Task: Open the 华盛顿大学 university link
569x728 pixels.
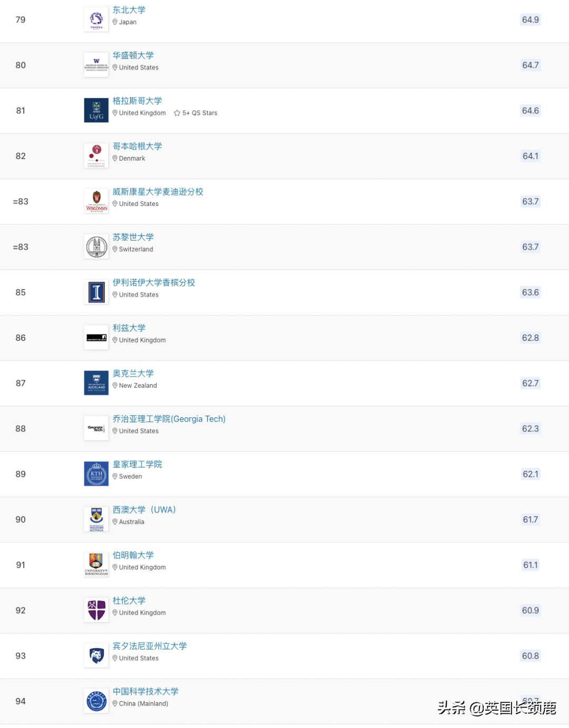Action: (x=133, y=55)
